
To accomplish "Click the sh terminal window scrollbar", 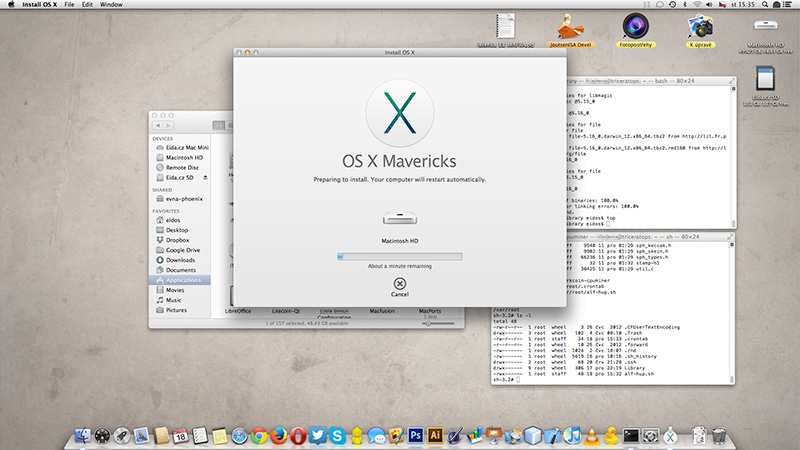I will 732,312.
